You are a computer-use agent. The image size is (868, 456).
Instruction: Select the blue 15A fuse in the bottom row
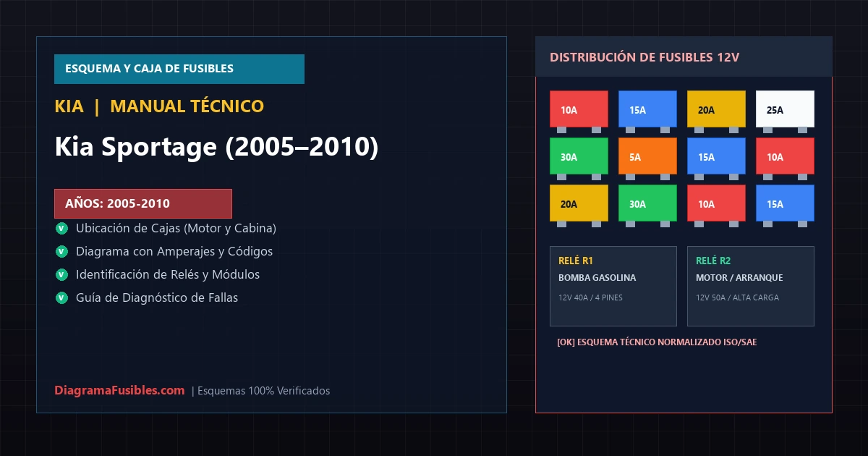click(785, 203)
